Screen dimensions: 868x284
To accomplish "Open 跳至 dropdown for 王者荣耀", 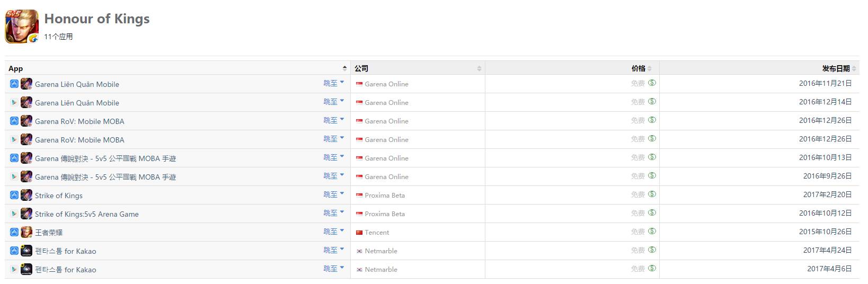I will [334, 232].
